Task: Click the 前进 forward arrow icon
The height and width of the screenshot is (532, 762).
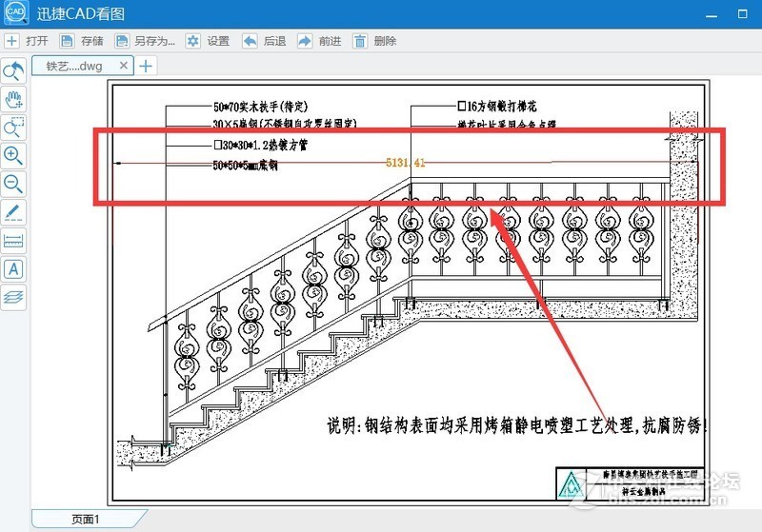Action: [305, 41]
